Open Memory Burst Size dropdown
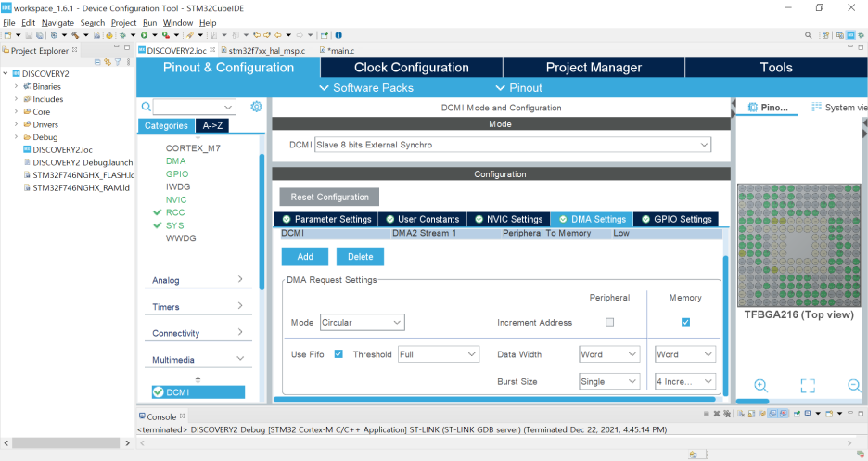 click(x=685, y=381)
